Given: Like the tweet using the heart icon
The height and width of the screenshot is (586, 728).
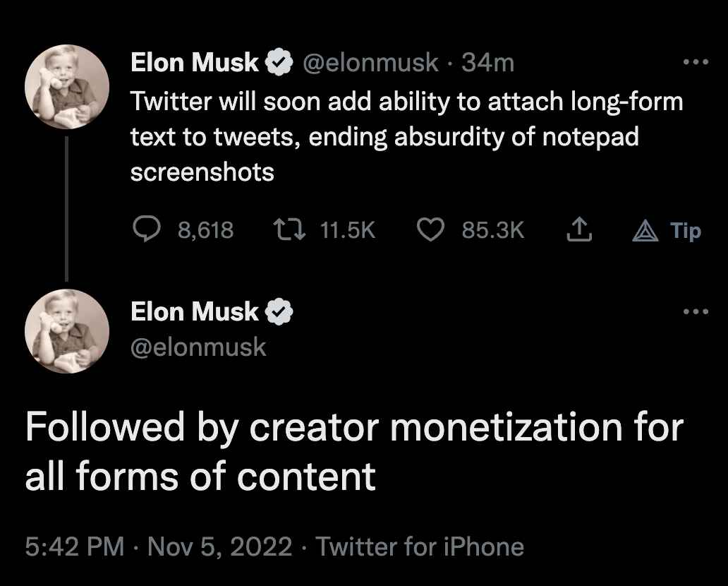Looking at the screenshot, I should [x=430, y=229].
